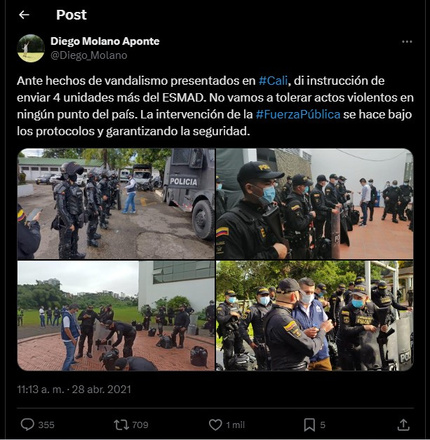Open the #FuerzaPública hashtag link

298,115
